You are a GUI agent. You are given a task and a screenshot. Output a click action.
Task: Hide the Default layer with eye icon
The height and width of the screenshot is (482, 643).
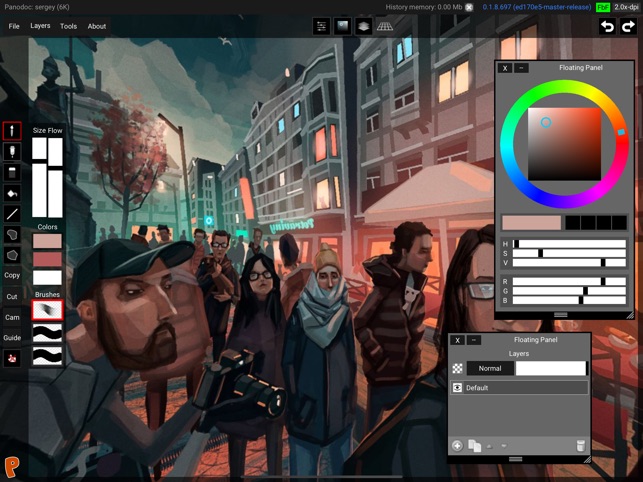[x=457, y=388]
